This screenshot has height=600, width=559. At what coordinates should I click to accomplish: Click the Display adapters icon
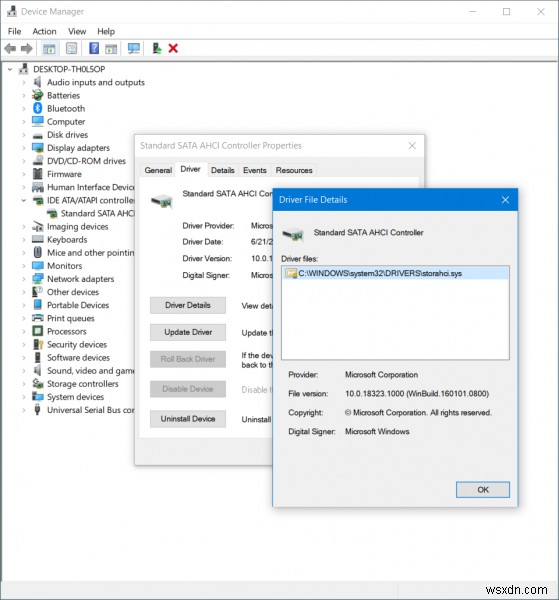point(38,148)
